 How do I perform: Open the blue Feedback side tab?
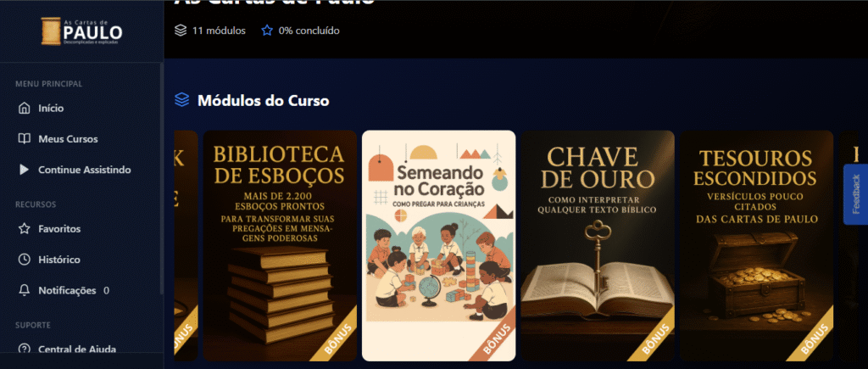point(855,194)
